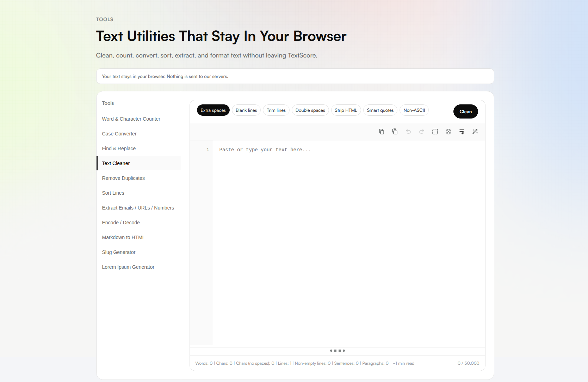Open the Find & Replace tool
The width and height of the screenshot is (588, 382).
138,148
